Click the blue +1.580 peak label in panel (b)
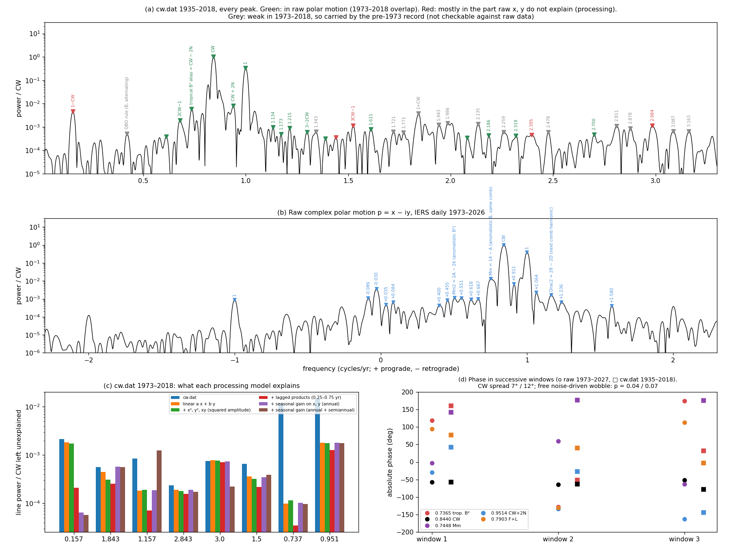747x560 pixels. click(x=612, y=295)
